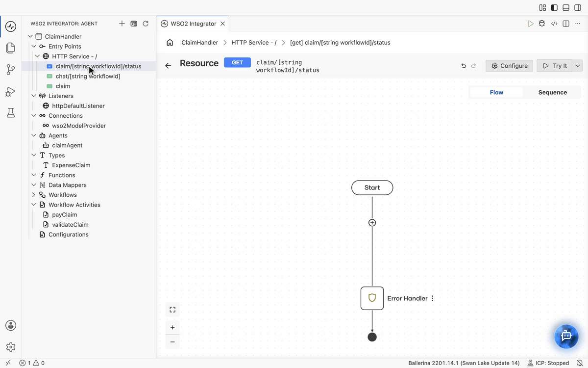Undo the last change

[x=464, y=66]
